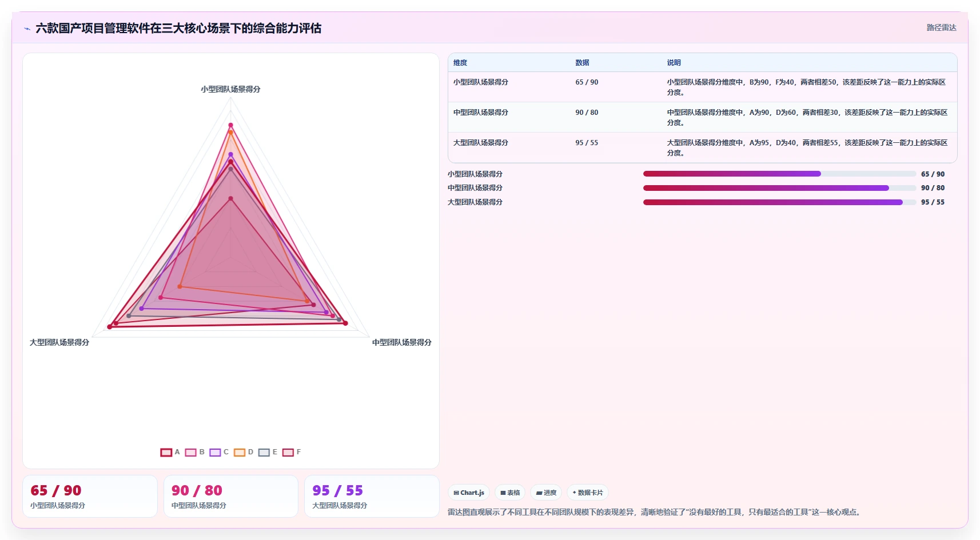Click the 数据卡片 tag chip
The image size is (980, 540).
(x=587, y=493)
